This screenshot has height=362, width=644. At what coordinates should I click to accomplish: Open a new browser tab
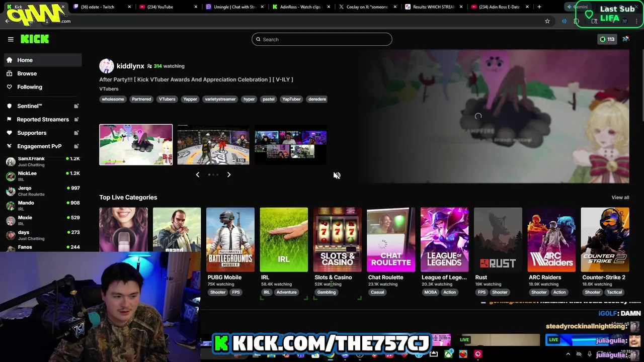coord(539,7)
